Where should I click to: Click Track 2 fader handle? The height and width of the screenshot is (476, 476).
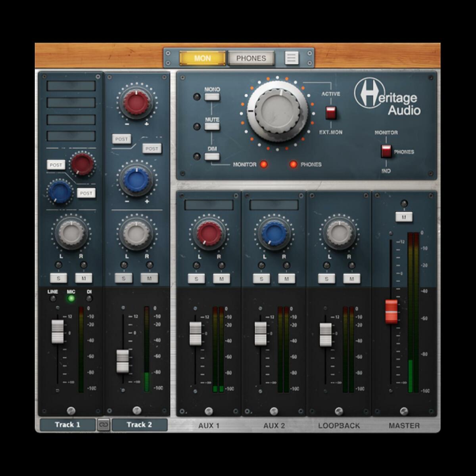tap(123, 361)
